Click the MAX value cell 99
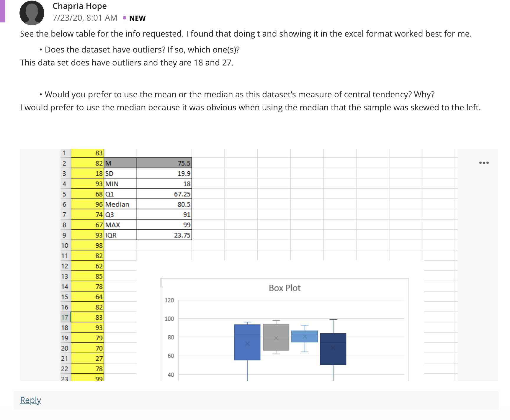This screenshot has height=420, width=510. pyautogui.click(x=164, y=225)
